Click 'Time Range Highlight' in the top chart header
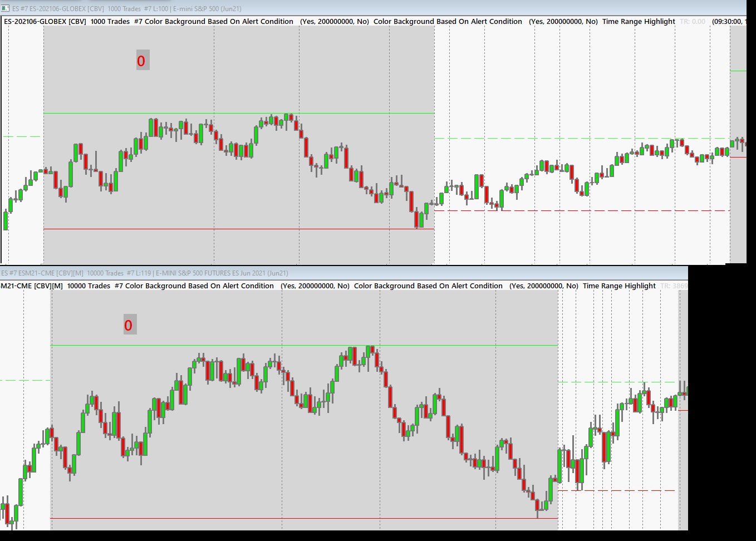Viewport: 756px width, 541px height. coord(639,22)
